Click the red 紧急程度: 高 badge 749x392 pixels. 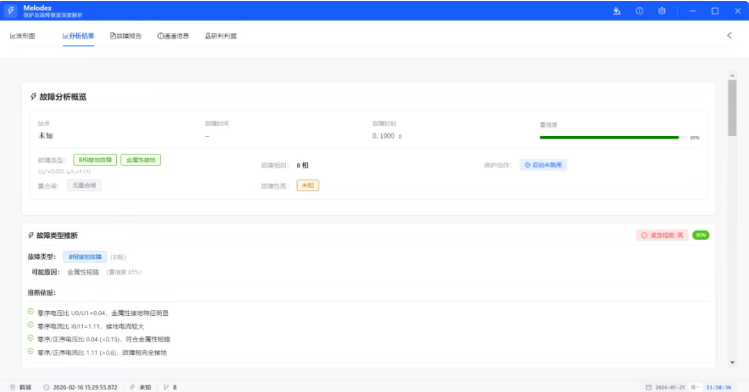click(x=662, y=235)
